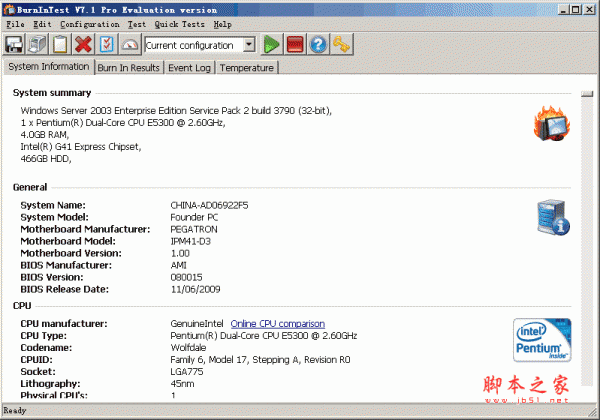
Task: Click the 466GB HDD summary line
Action: [46, 158]
